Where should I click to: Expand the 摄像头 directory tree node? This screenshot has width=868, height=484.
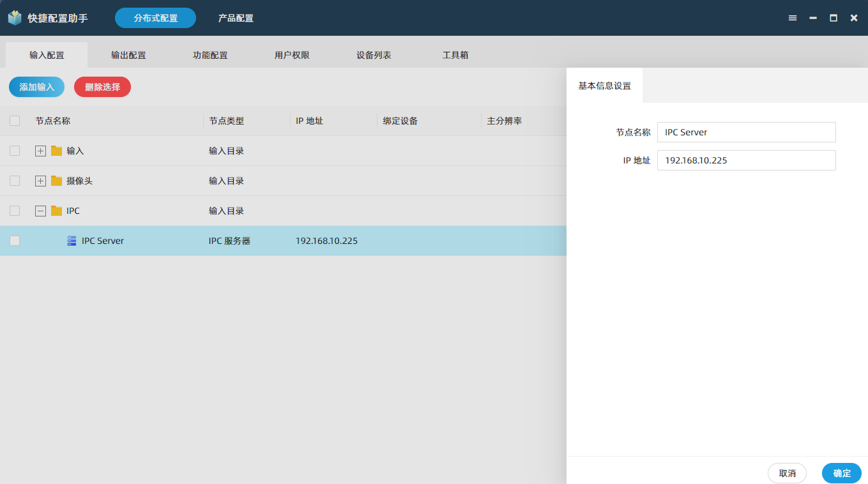(40, 181)
